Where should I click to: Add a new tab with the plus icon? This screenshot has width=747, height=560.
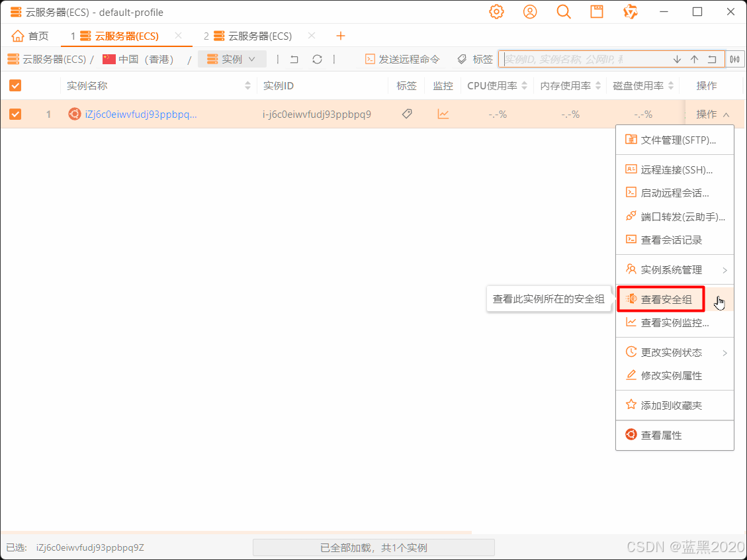[x=340, y=36]
